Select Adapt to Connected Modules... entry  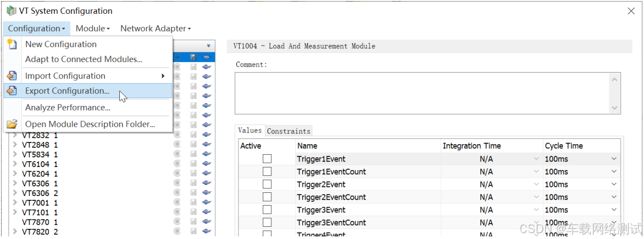click(x=88, y=59)
